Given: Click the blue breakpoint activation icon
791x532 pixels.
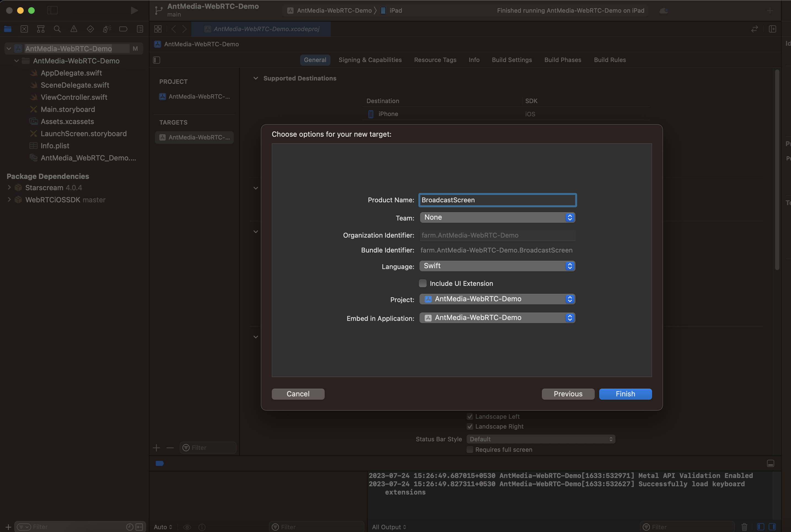Looking at the screenshot, I should [x=160, y=463].
